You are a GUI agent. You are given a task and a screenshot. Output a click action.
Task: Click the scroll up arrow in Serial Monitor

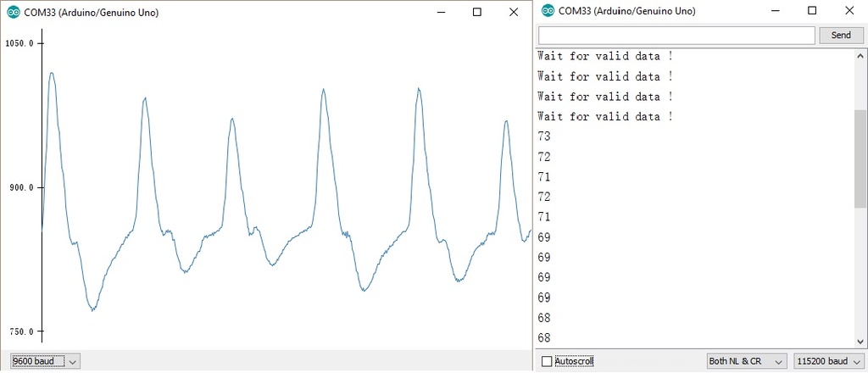pos(860,55)
